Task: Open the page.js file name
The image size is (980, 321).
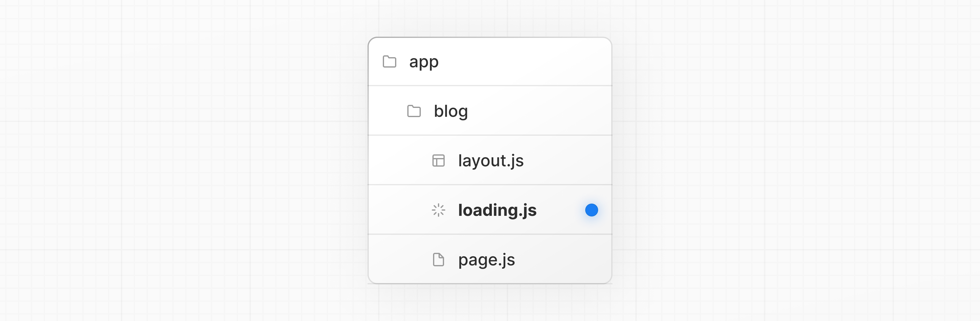Action: pyautogui.click(x=486, y=260)
